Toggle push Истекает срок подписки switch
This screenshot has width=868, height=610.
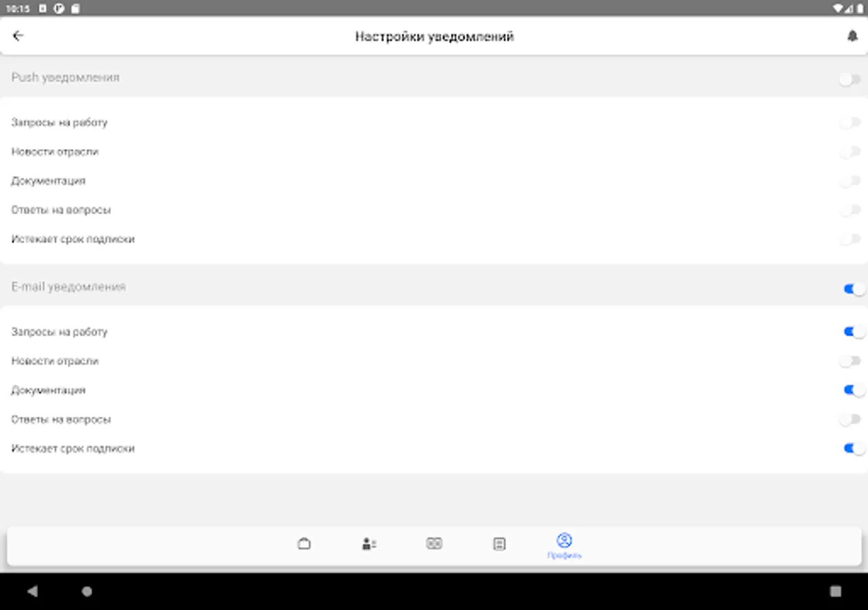click(850, 239)
